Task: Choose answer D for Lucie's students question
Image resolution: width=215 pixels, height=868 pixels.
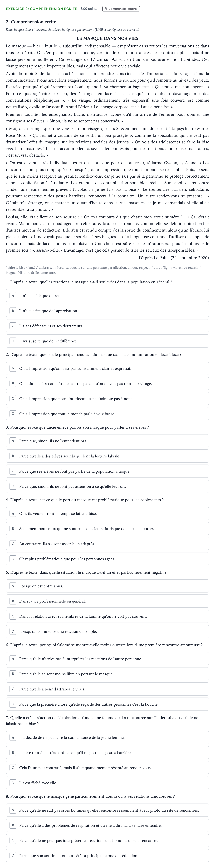Action: pos(107,486)
